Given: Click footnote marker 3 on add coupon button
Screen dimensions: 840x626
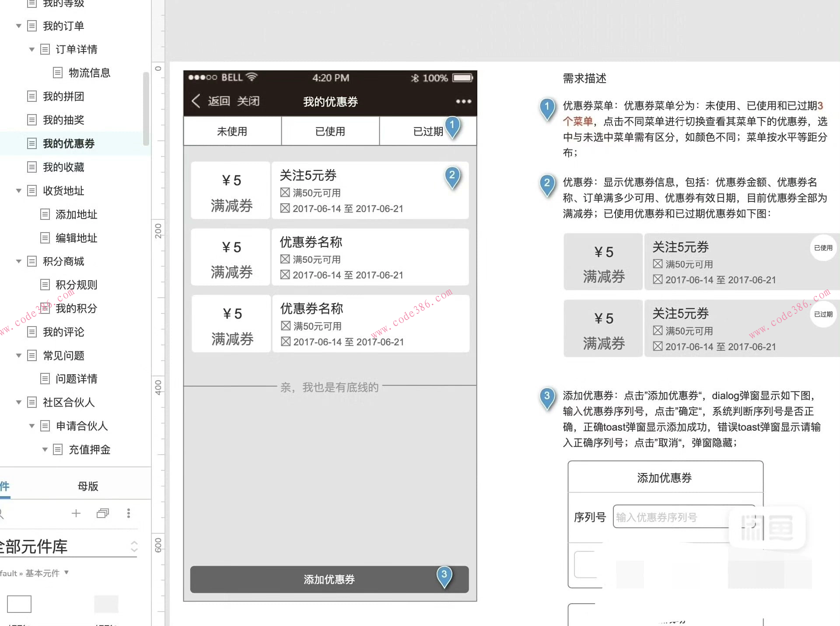Looking at the screenshot, I should [x=444, y=575].
